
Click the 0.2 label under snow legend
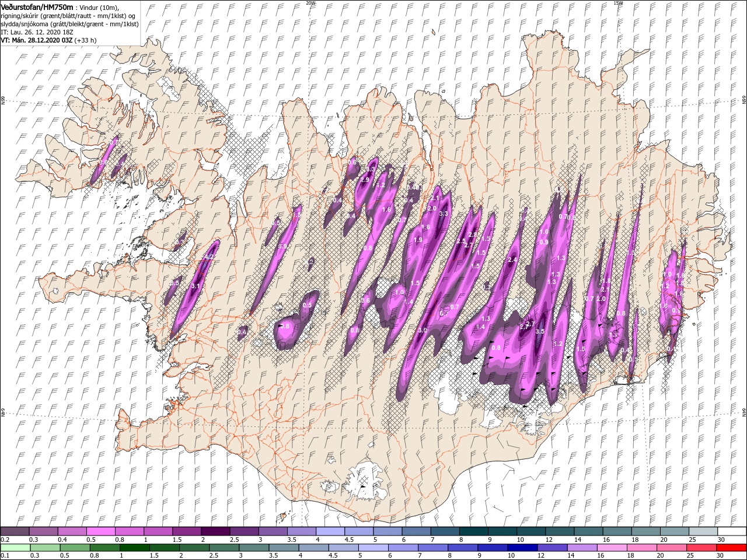[5, 540]
